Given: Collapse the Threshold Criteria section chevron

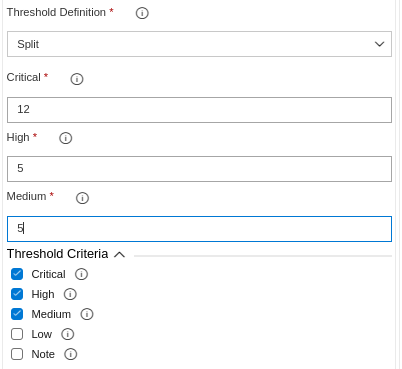Looking at the screenshot, I should [x=119, y=255].
